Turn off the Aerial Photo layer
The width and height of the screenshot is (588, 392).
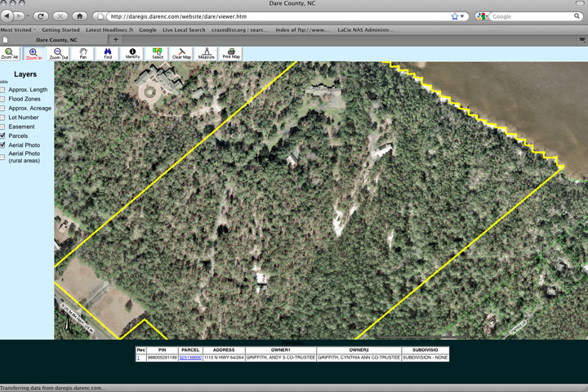3,145
